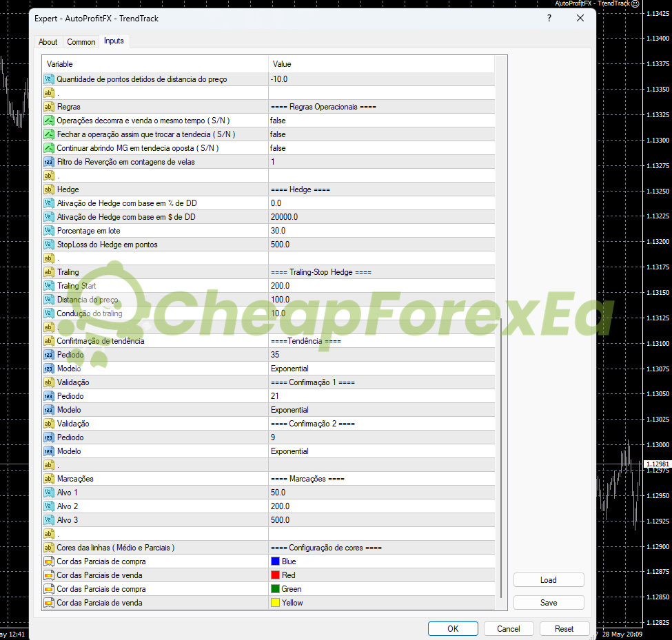Select the icon beside Cores das linhas
The width and height of the screenshot is (672, 640).
point(49,548)
